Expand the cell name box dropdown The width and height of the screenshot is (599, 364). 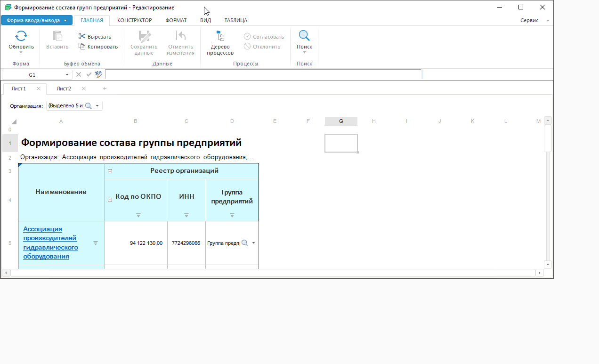[67, 74]
